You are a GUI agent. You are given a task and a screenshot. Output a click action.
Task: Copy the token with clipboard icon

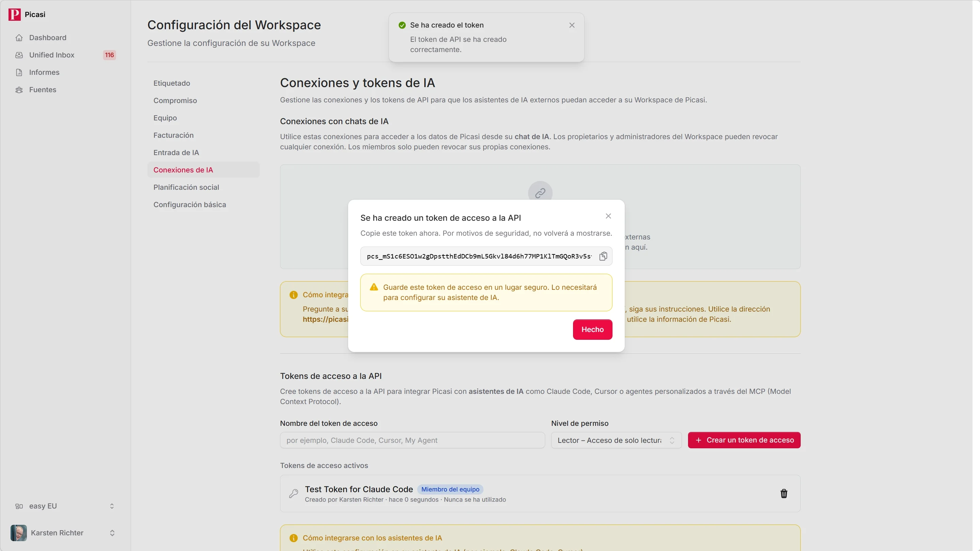click(x=603, y=256)
